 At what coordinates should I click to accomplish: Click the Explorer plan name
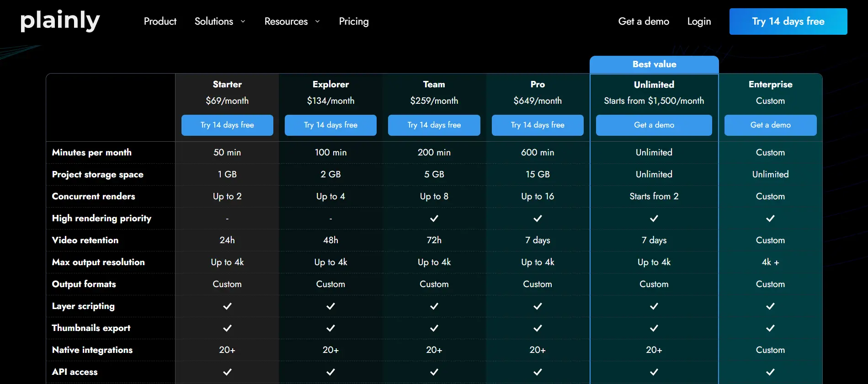pyautogui.click(x=330, y=84)
